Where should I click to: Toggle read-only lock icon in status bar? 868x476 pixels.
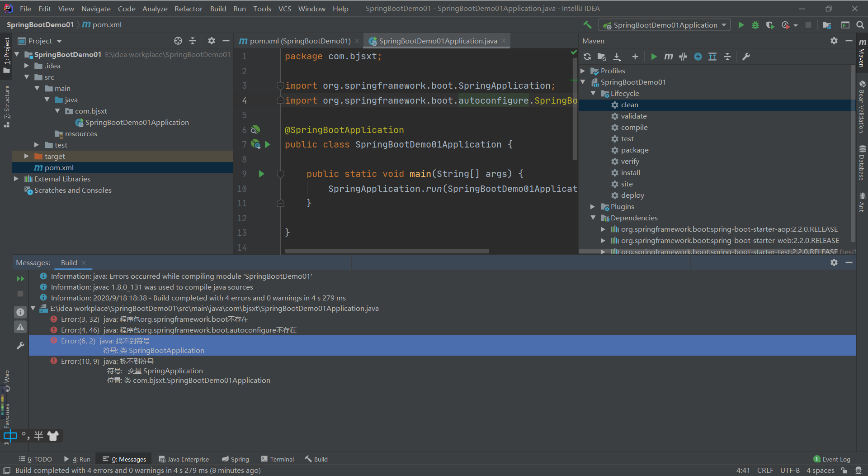click(844, 470)
